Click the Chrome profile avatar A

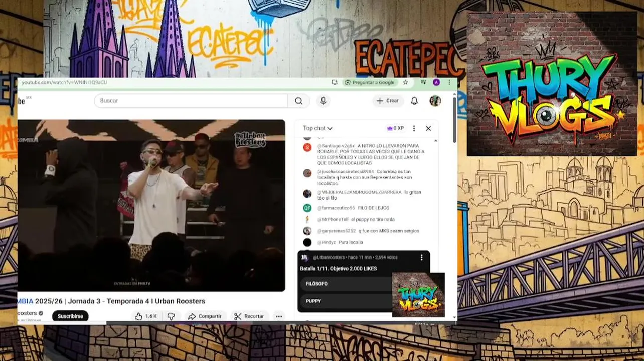[x=436, y=82]
